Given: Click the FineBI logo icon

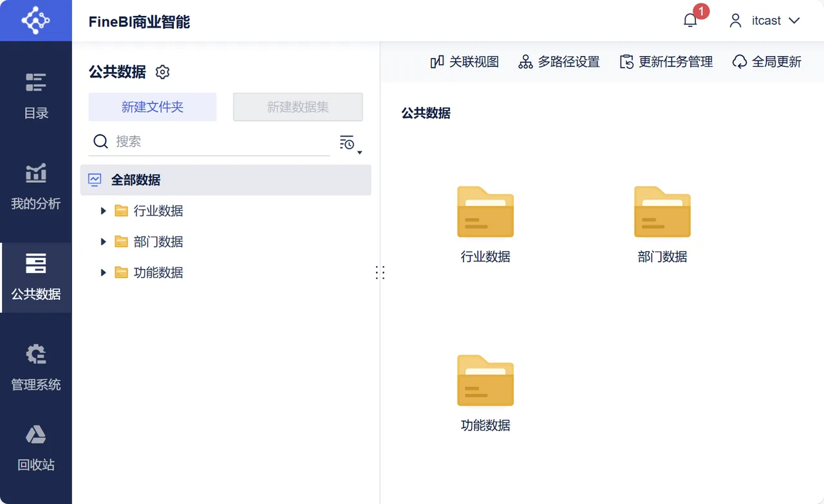Looking at the screenshot, I should [x=35, y=21].
